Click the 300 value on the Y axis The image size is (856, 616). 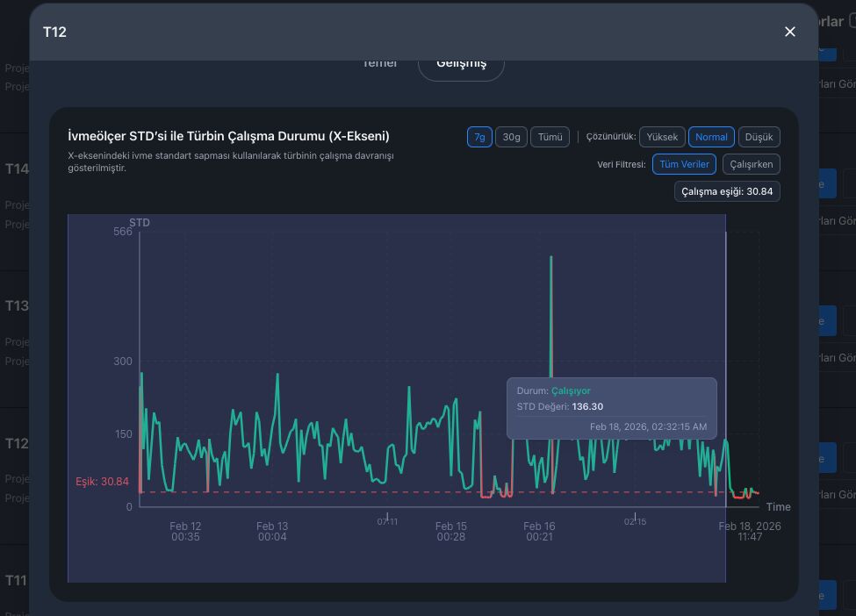click(123, 362)
